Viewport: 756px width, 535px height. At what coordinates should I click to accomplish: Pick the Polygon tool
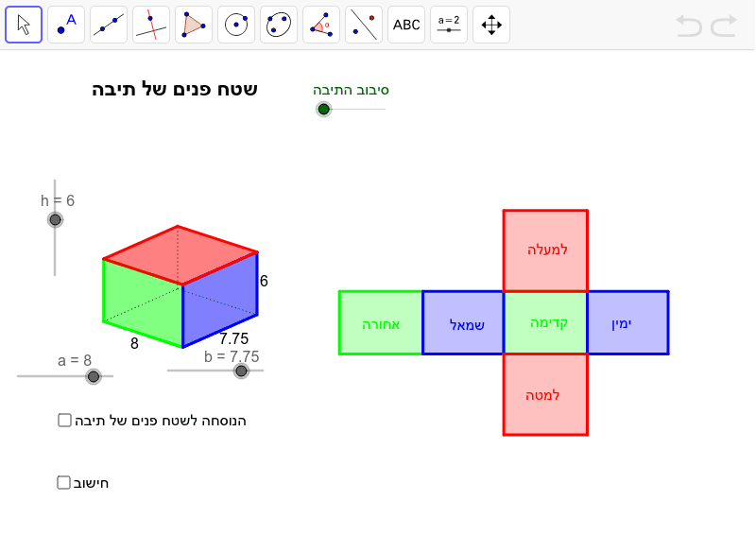tap(194, 25)
